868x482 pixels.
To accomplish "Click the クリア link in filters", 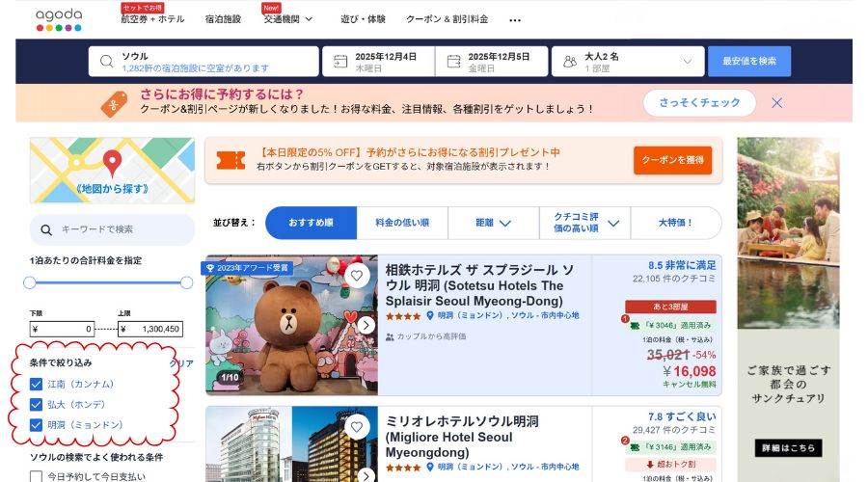I will tap(181, 363).
